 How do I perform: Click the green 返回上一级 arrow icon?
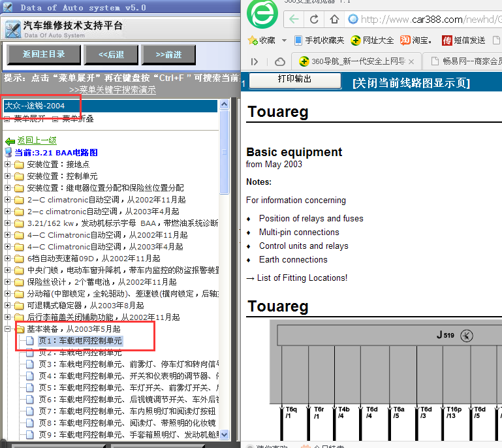[10, 141]
